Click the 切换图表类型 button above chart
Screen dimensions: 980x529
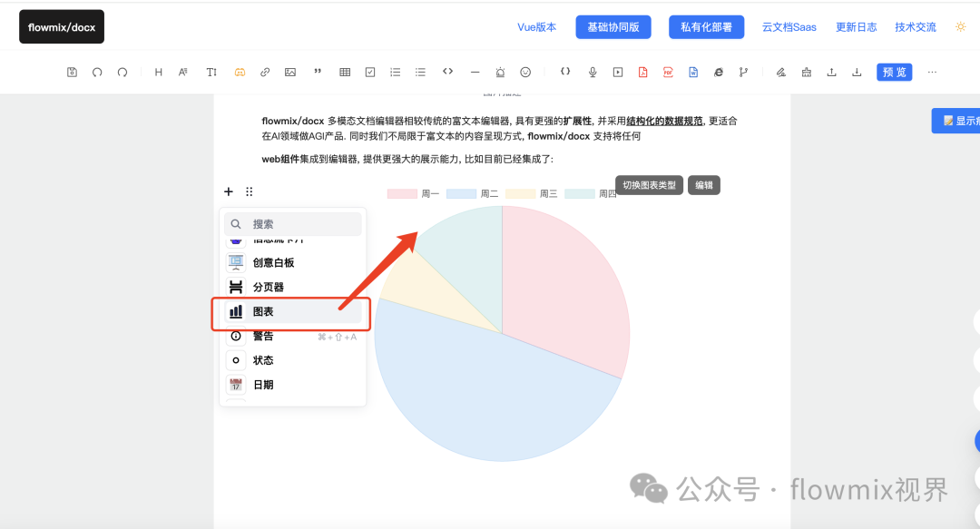[x=649, y=185]
